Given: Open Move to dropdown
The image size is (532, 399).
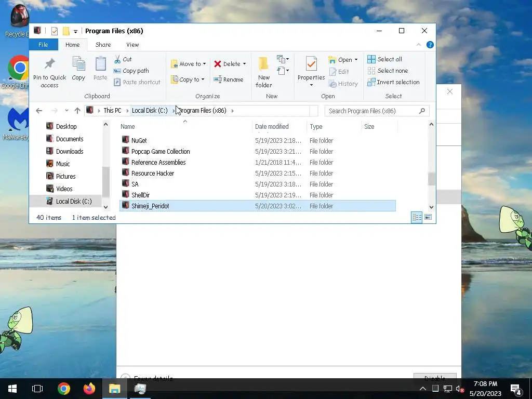Looking at the screenshot, I should pyautogui.click(x=188, y=64).
